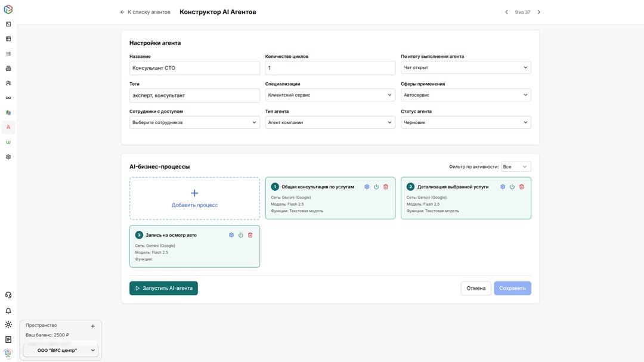Go to next agent arrow
The image size is (644, 362).
539,12
